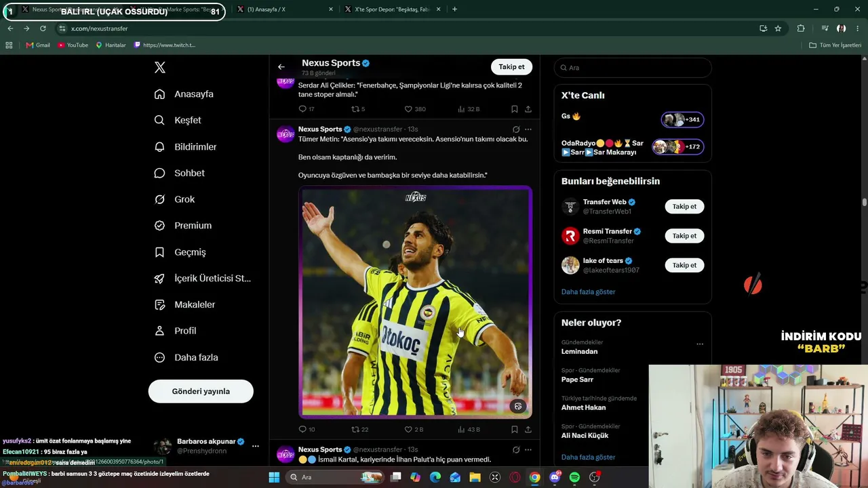Follow Transfer Web
This screenshot has width=868, height=488.
point(684,207)
